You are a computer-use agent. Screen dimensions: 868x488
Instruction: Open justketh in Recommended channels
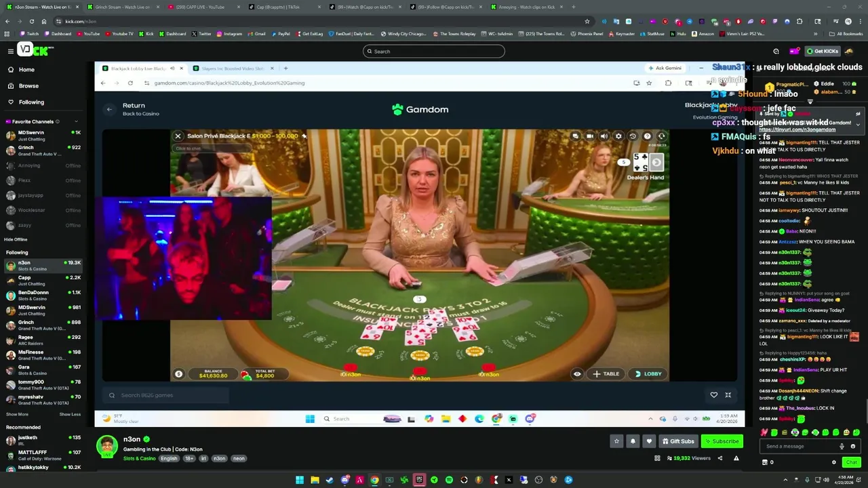coord(43,441)
